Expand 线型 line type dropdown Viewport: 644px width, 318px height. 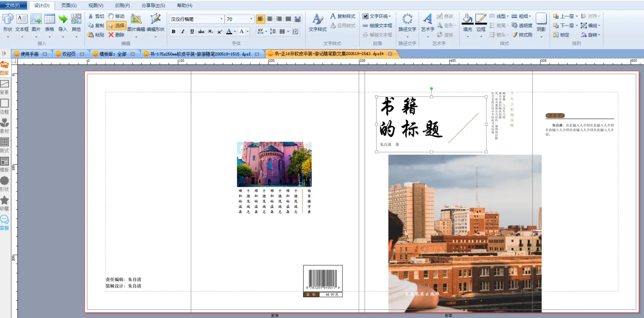point(508,17)
